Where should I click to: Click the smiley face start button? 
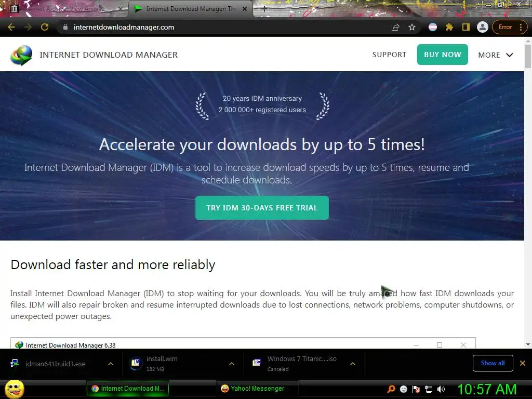pos(15,389)
